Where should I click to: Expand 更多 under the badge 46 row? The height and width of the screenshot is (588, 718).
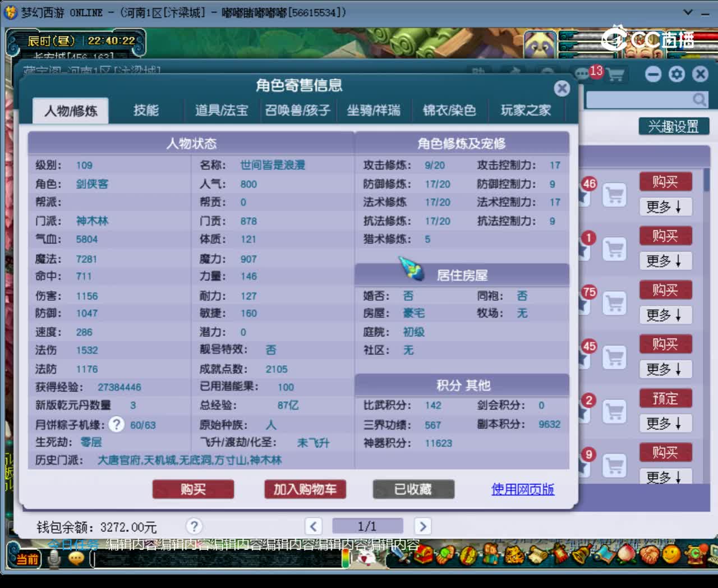665,206
